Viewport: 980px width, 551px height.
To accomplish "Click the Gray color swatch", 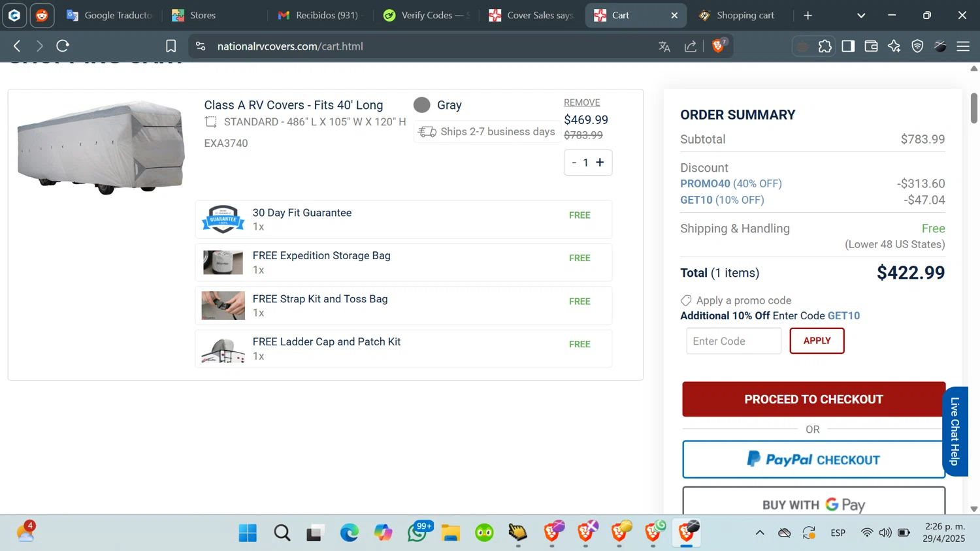I will pos(422,105).
